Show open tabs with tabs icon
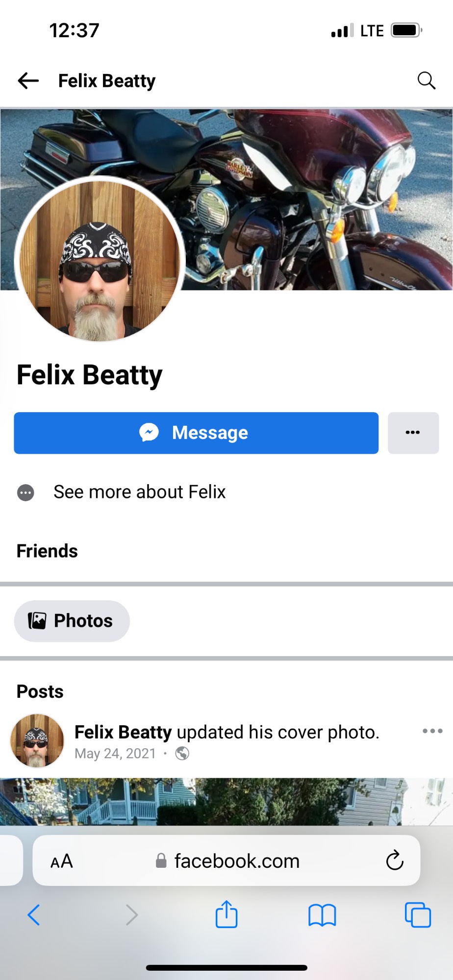 [x=418, y=914]
